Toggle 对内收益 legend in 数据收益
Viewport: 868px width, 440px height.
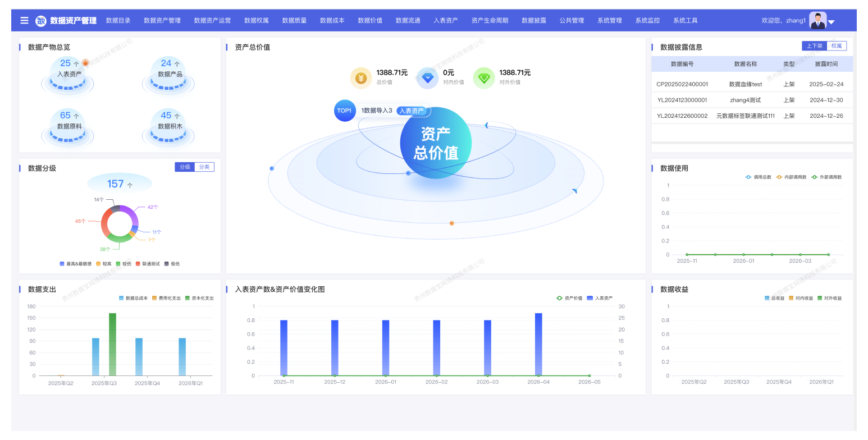pos(801,298)
